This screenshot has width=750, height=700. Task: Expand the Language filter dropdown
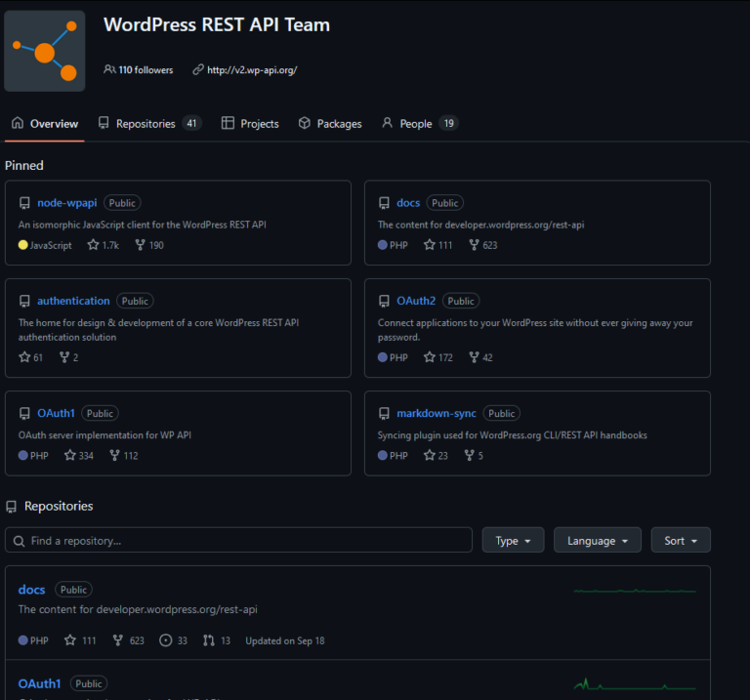(598, 540)
